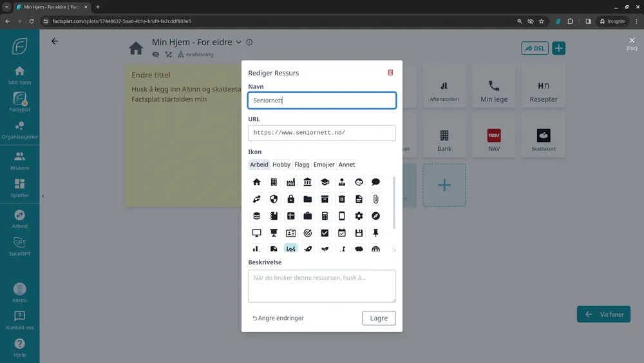Viewport: 644px width, 363px height.
Task: Toggle the checked checkbox icon in grid
Action: tap(325, 233)
